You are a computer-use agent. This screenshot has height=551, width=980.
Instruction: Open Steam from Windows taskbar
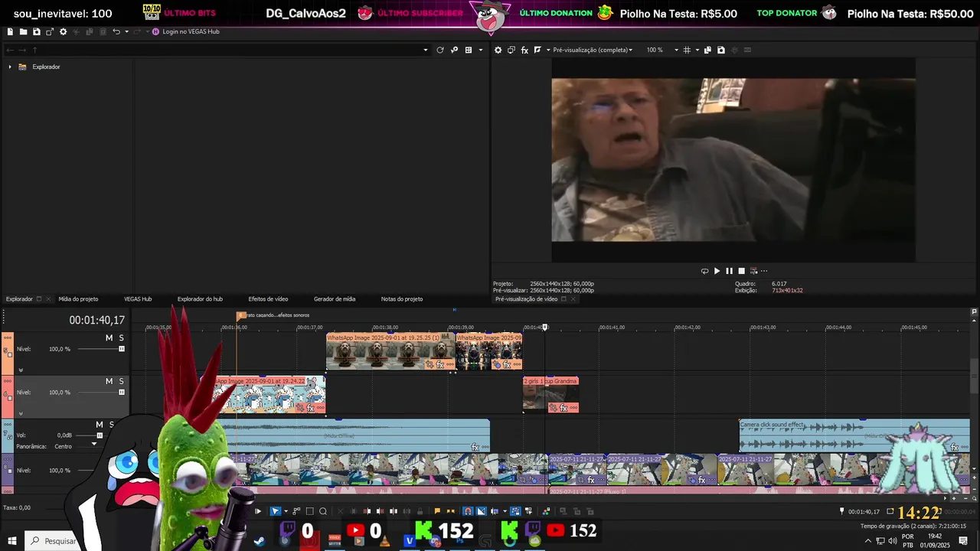pyautogui.click(x=260, y=541)
